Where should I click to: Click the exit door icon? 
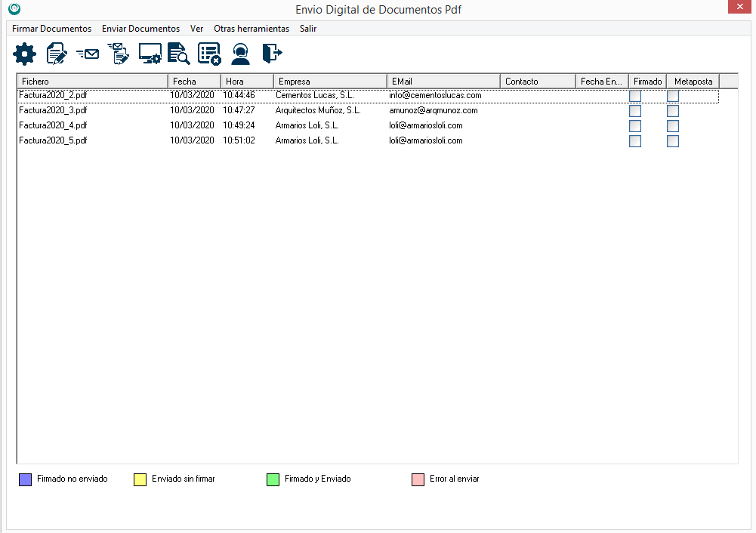271,54
